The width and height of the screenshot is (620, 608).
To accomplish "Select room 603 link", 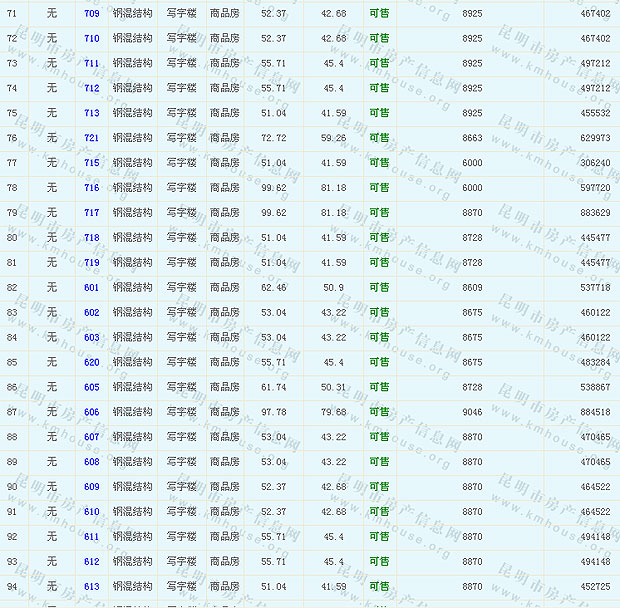I will pos(91,338).
